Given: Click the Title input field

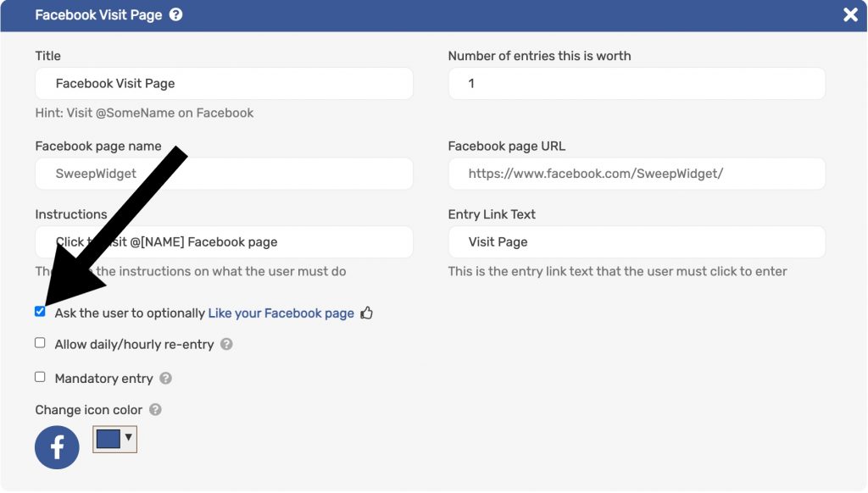Looking at the screenshot, I should (x=224, y=84).
